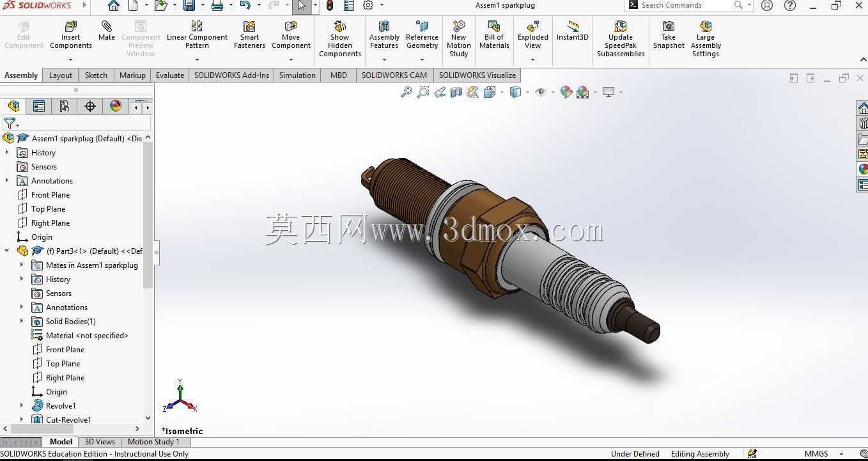The height and width of the screenshot is (461, 868).
Task: Open Assembly Features tool
Action: (x=384, y=35)
